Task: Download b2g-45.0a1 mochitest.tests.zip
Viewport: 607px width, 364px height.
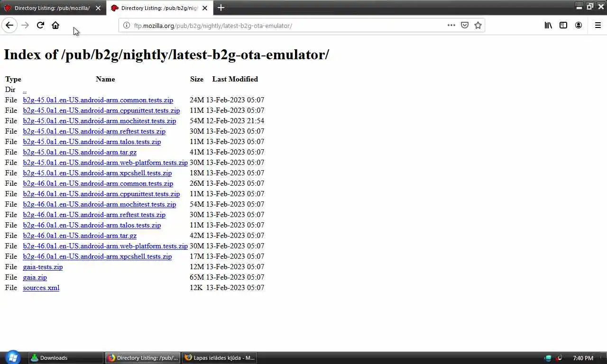Action: pyautogui.click(x=99, y=121)
